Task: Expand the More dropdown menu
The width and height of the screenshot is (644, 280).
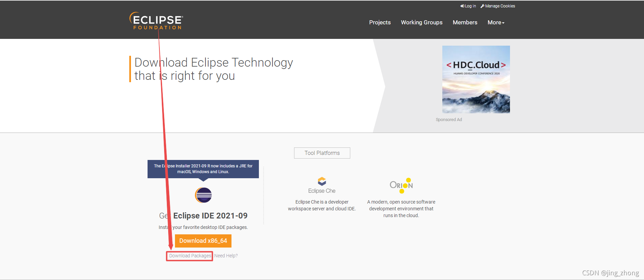Action: pos(496,22)
